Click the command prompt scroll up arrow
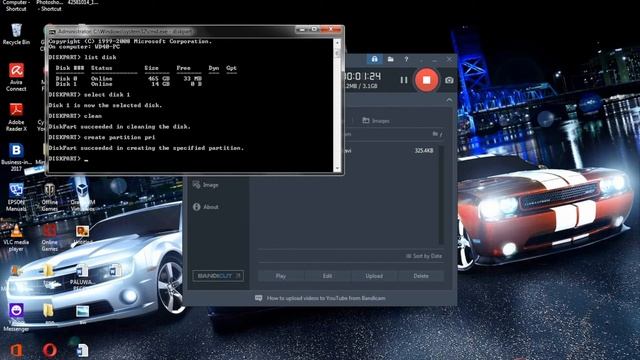Image resolution: width=640 pixels, height=360 pixels. tap(337, 42)
